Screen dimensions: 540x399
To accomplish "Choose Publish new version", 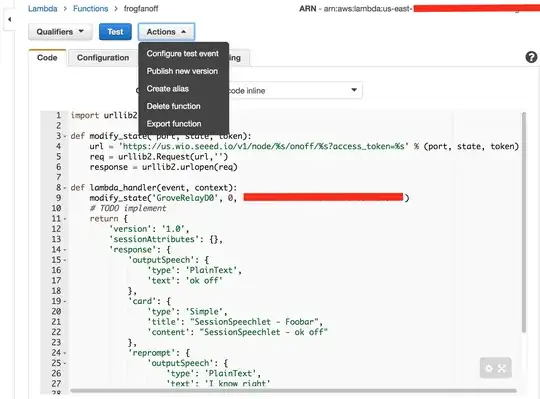I will point(183,71).
